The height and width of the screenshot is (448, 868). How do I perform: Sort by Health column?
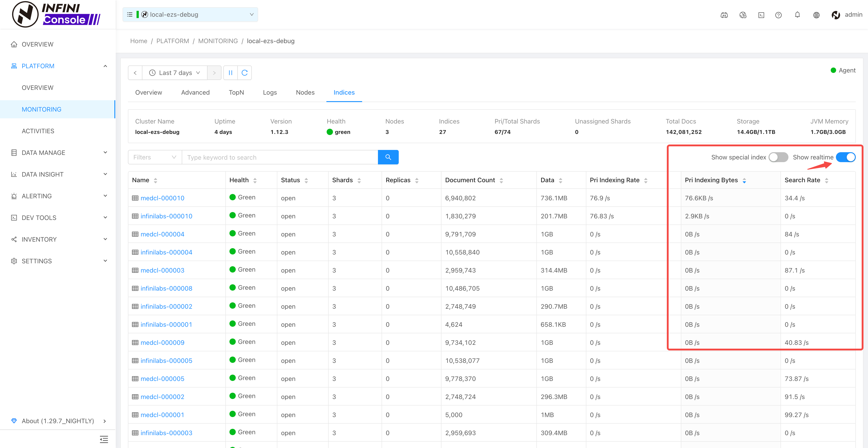[x=255, y=180]
